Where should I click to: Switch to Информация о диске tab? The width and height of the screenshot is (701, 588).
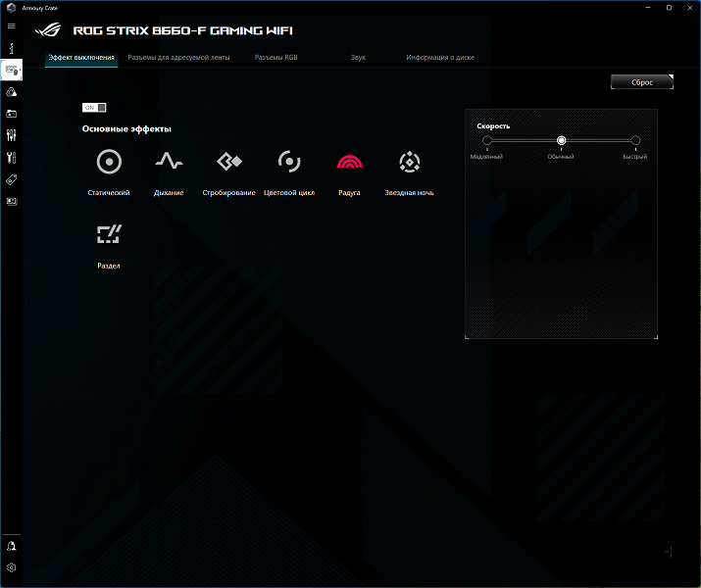pyautogui.click(x=440, y=58)
